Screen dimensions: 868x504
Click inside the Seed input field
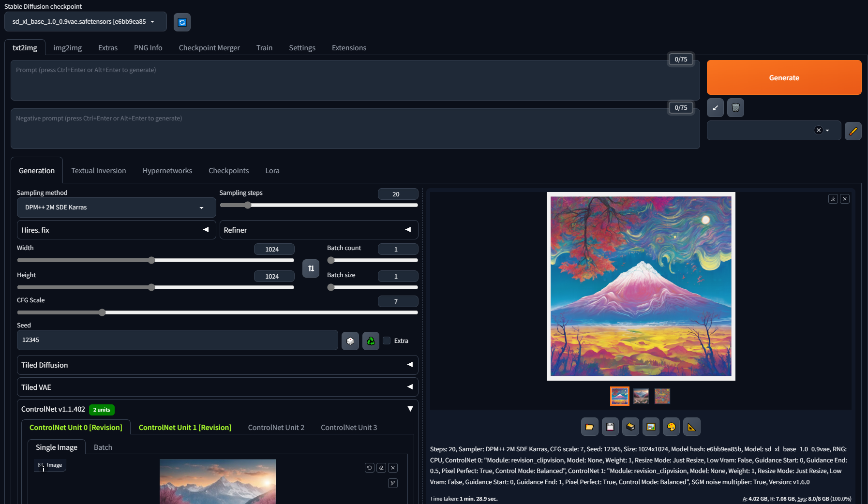click(x=178, y=340)
